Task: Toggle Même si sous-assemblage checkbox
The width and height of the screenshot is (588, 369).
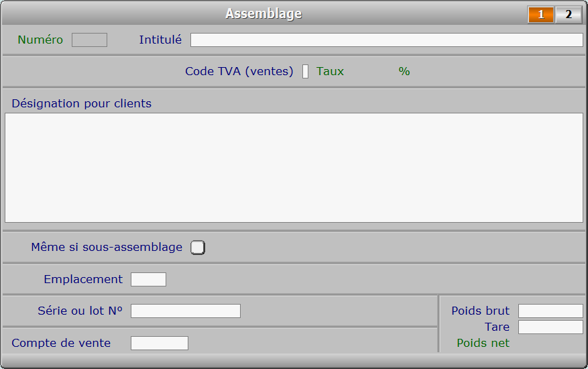Action: pyautogui.click(x=198, y=248)
